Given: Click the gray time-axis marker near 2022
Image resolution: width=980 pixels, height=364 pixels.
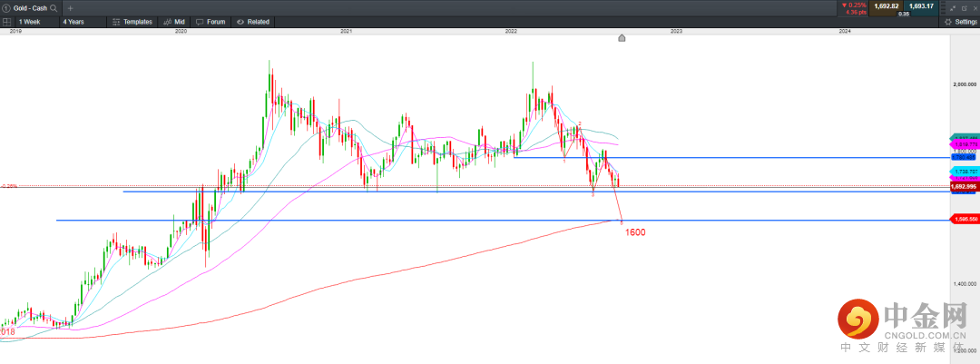Looking at the screenshot, I should (x=622, y=38).
